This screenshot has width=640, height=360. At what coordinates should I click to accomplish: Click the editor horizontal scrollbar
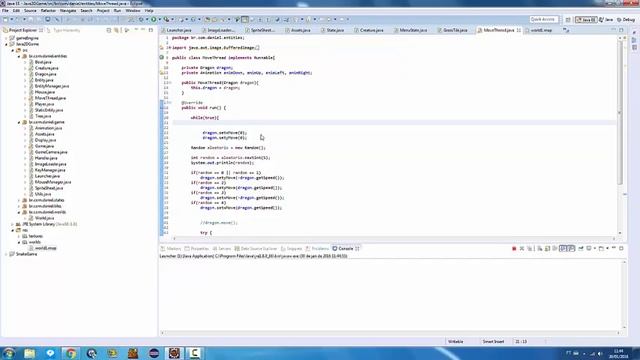tap(394, 238)
